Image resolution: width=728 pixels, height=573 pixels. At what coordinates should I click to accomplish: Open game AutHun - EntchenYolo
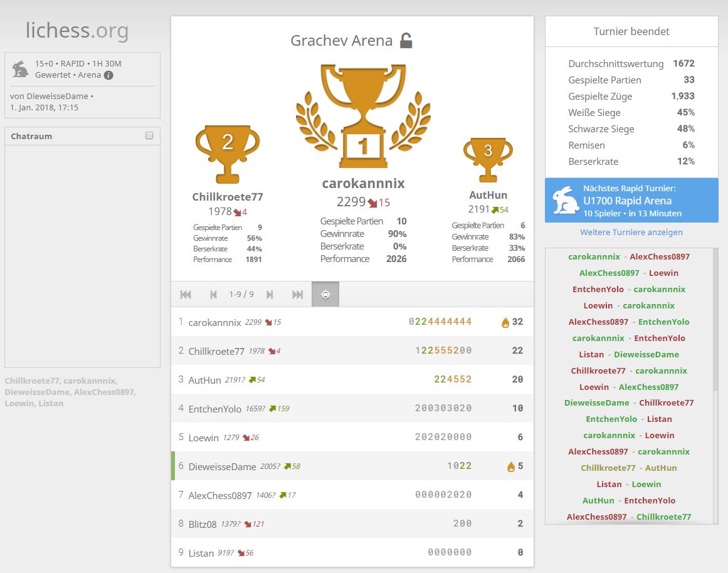point(629,500)
